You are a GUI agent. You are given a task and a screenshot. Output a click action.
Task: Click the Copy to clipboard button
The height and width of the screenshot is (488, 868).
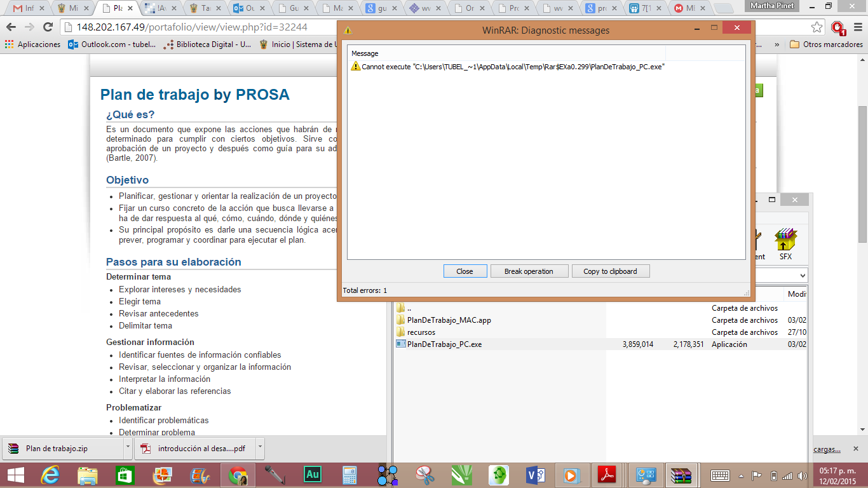click(610, 271)
